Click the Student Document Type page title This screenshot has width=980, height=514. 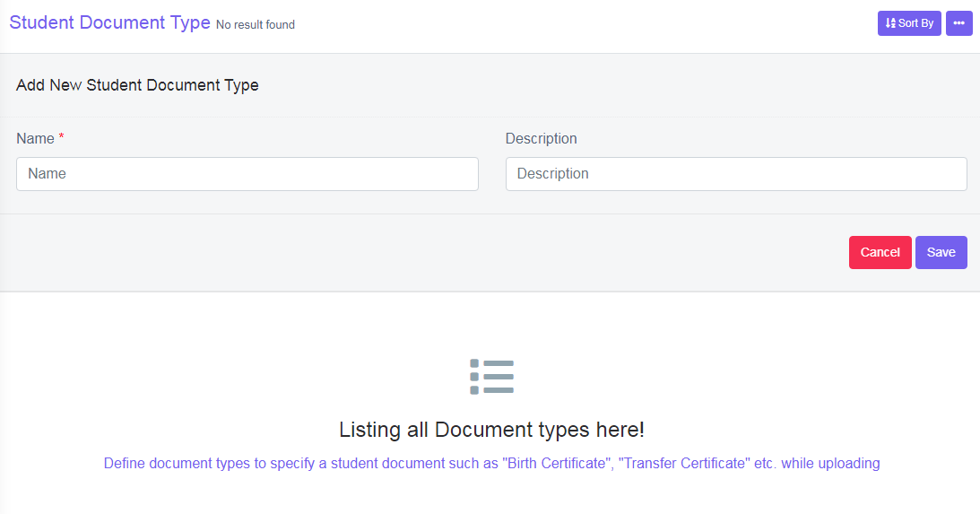click(x=110, y=22)
